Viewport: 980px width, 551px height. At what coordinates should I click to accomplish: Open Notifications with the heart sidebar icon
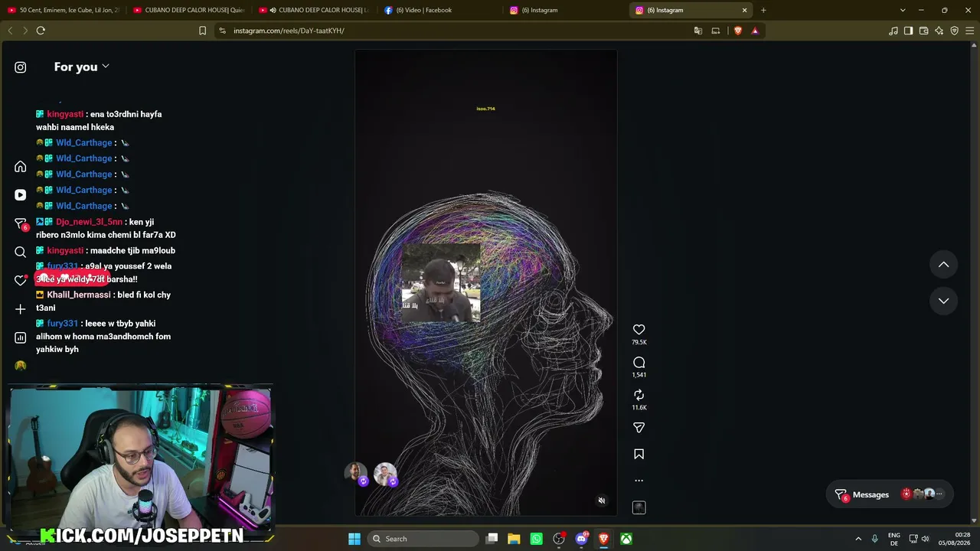point(21,280)
